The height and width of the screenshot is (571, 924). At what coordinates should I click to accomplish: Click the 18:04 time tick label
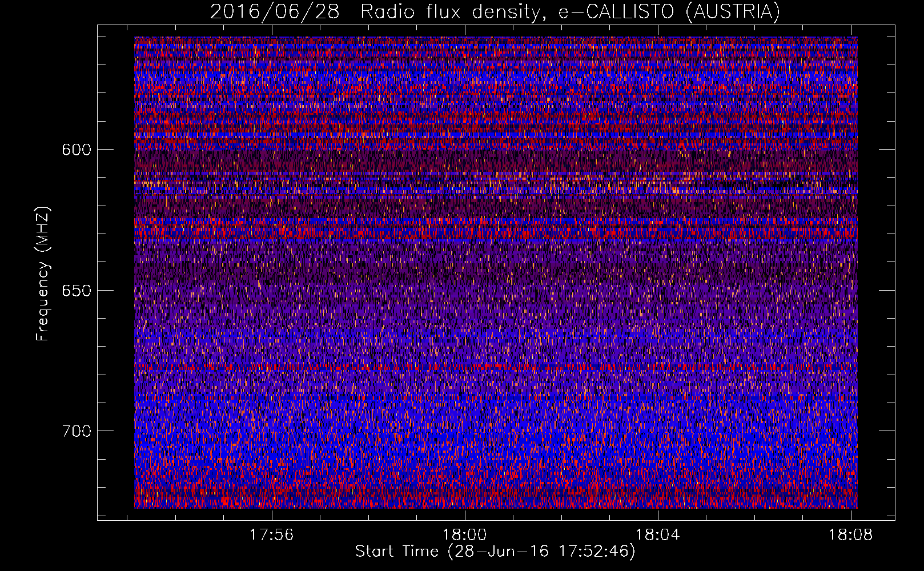coord(658,535)
